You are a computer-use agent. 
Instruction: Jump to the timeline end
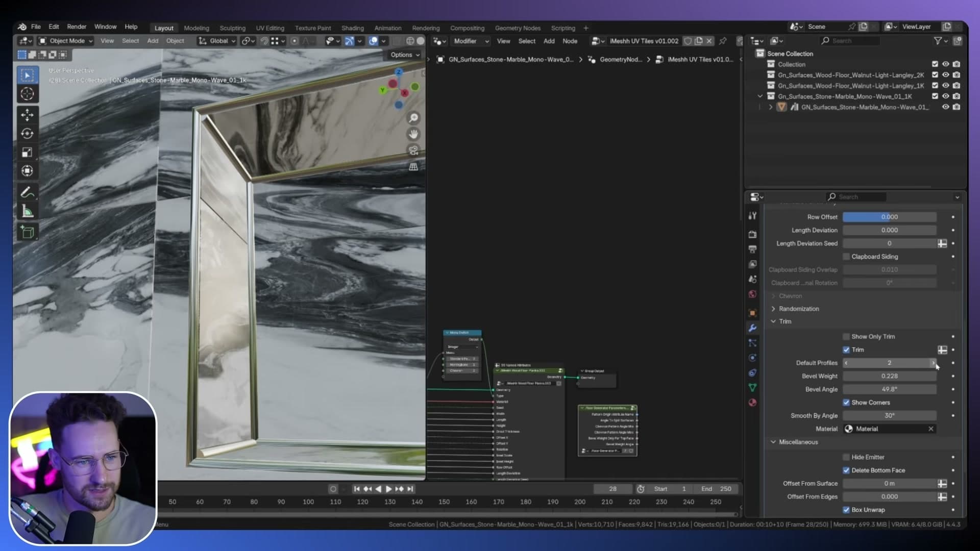(410, 489)
